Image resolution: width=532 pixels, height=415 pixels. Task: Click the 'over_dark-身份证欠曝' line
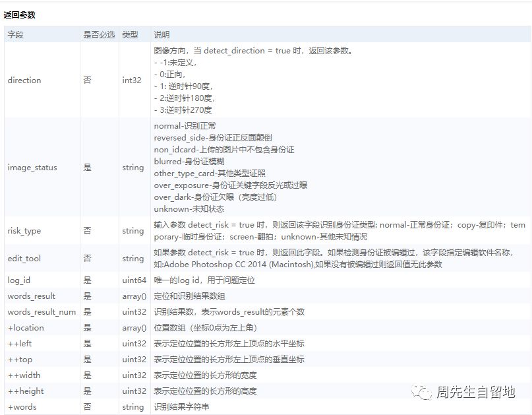pos(216,197)
